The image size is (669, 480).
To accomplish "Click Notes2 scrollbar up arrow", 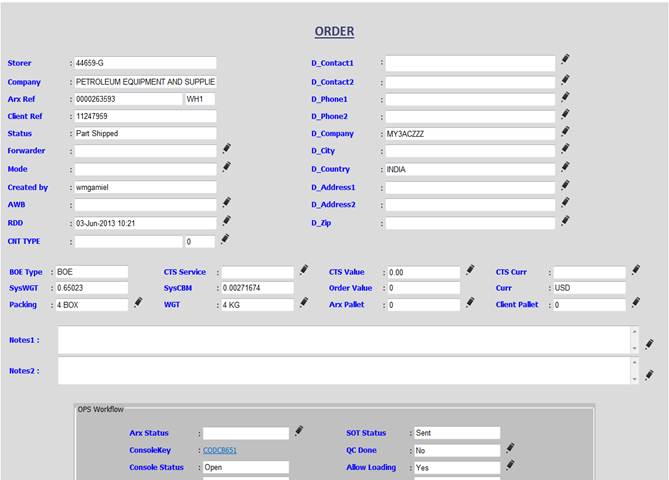I will pyautogui.click(x=635, y=363).
